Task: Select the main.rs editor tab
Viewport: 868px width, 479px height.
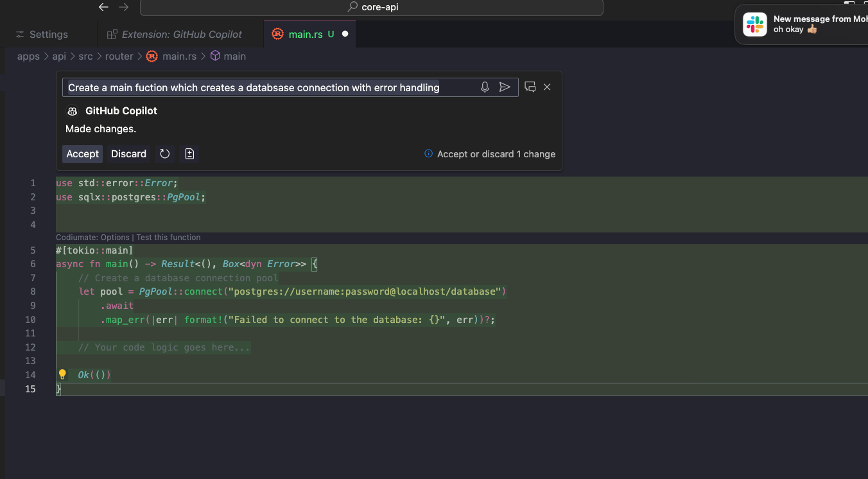Action: 309,34
